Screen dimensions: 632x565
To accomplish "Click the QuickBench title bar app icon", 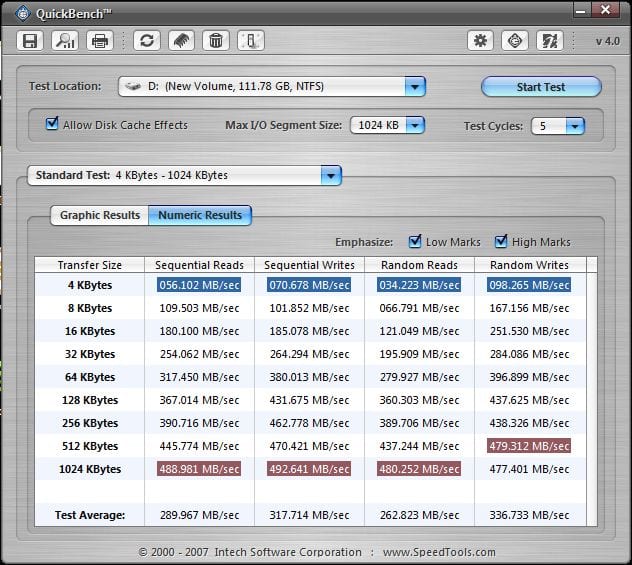I will pyautogui.click(x=21, y=13).
